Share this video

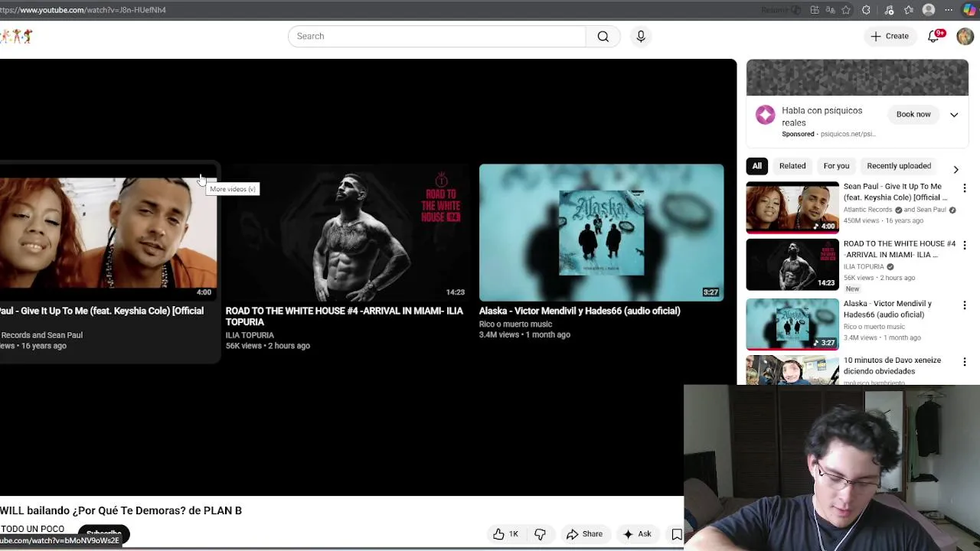pos(584,534)
